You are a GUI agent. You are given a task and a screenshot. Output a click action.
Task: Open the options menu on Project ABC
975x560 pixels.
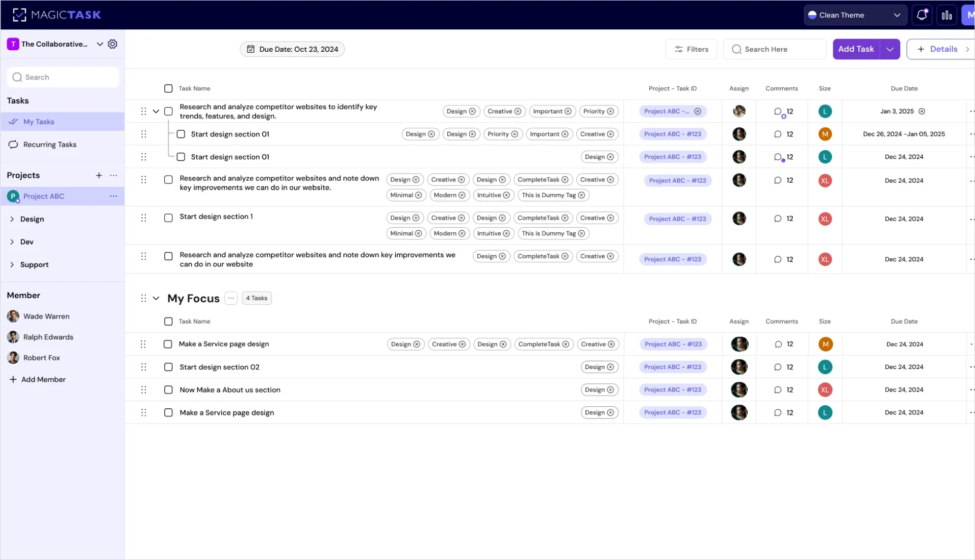(x=113, y=196)
